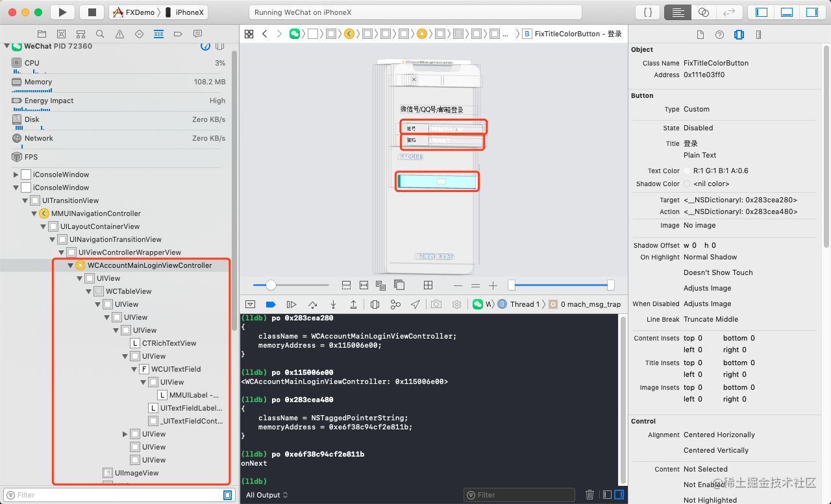The height and width of the screenshot is (504, 831).
Task: Adjust the visible view range right handle
Action: 610,285
